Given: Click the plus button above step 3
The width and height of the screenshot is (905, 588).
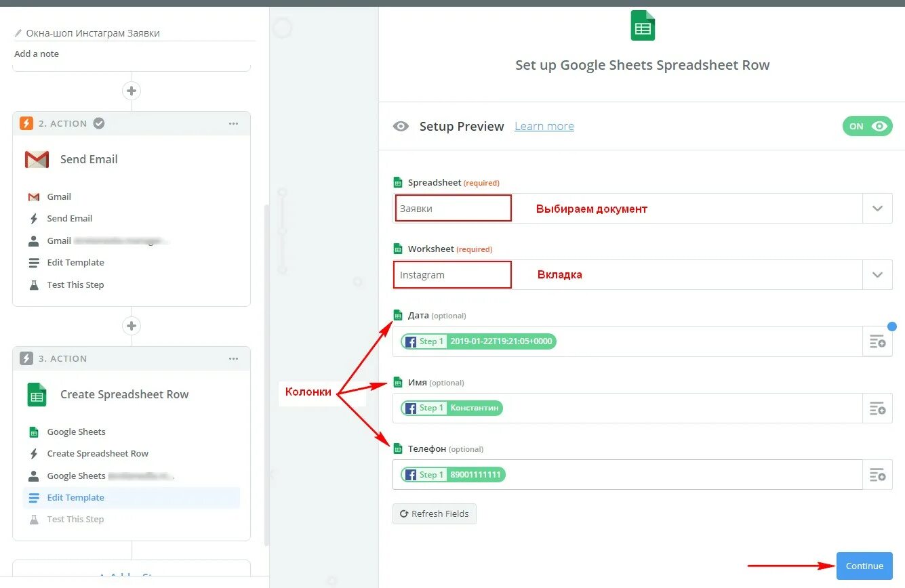Looking at the screenshot, I should click(132, 326).
